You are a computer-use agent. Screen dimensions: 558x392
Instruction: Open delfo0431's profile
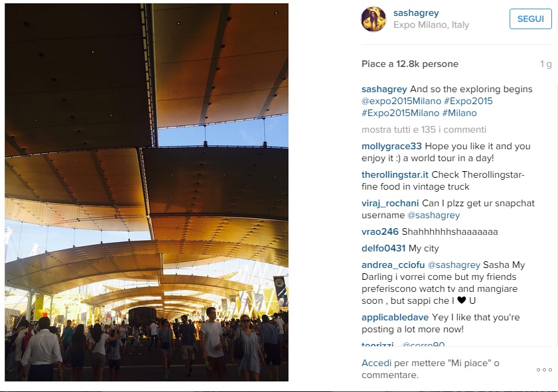384,248
